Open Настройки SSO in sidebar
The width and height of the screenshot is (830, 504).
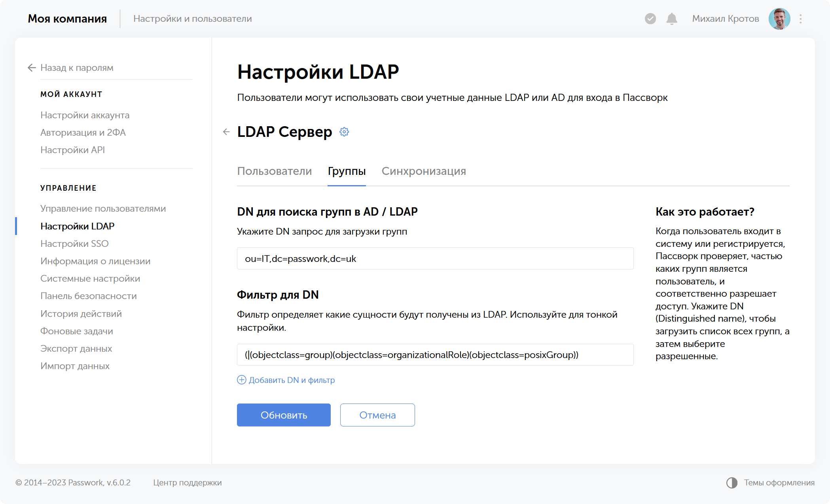tap(74, 244)
